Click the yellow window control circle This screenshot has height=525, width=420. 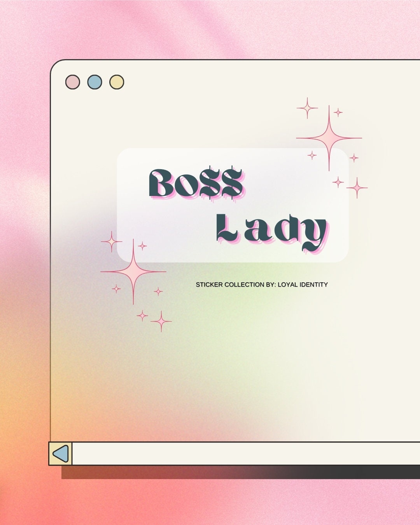point(116,82)
